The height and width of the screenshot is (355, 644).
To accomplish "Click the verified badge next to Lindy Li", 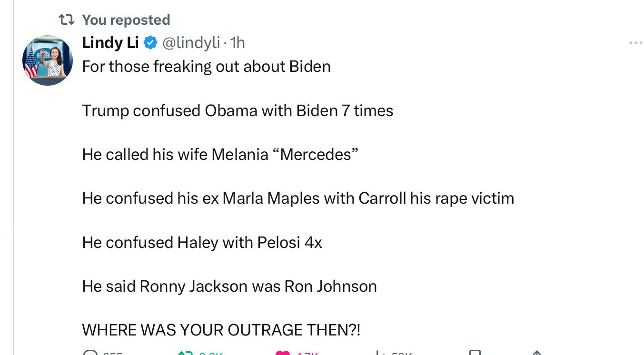I will [150, 42].
